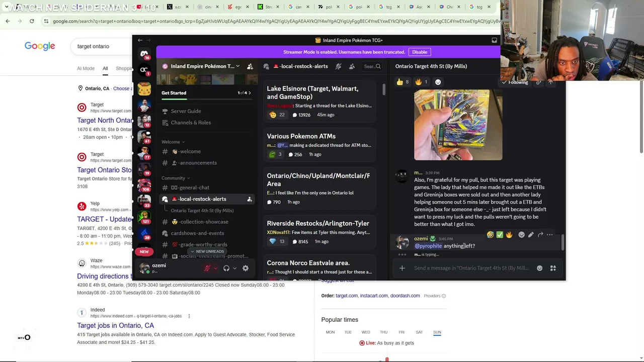Disable Streamer Mode
Viewport: 644px width, 362px height.
[x=420, y=52]
